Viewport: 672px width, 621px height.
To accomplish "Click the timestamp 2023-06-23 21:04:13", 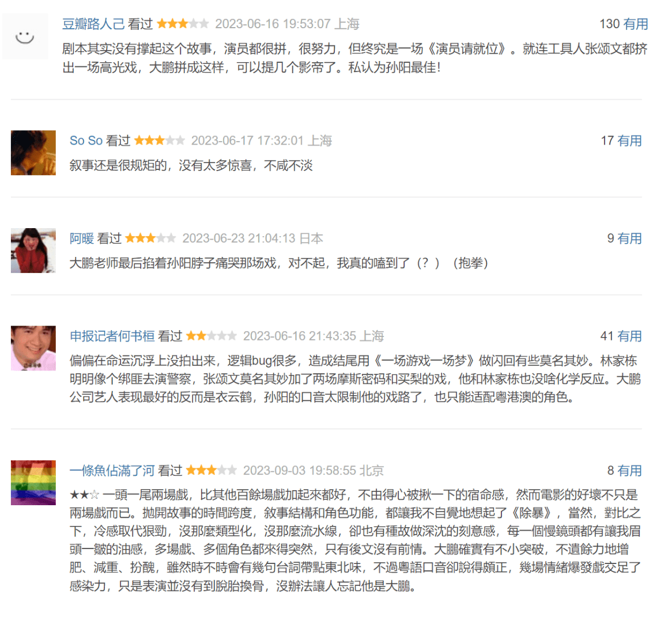I will 239,238.
